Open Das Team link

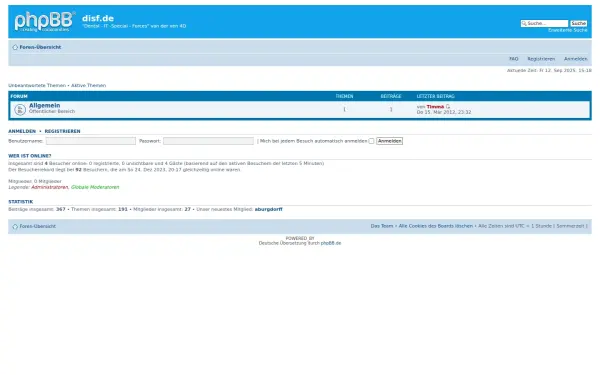(382, 226)
